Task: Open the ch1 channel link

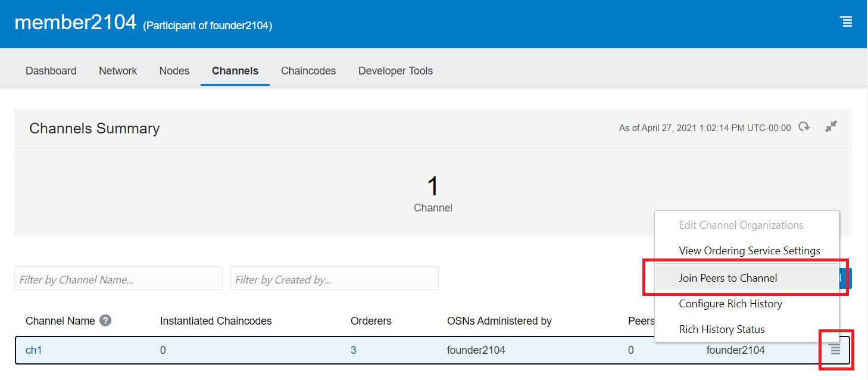Action: [x=34, y=350]
